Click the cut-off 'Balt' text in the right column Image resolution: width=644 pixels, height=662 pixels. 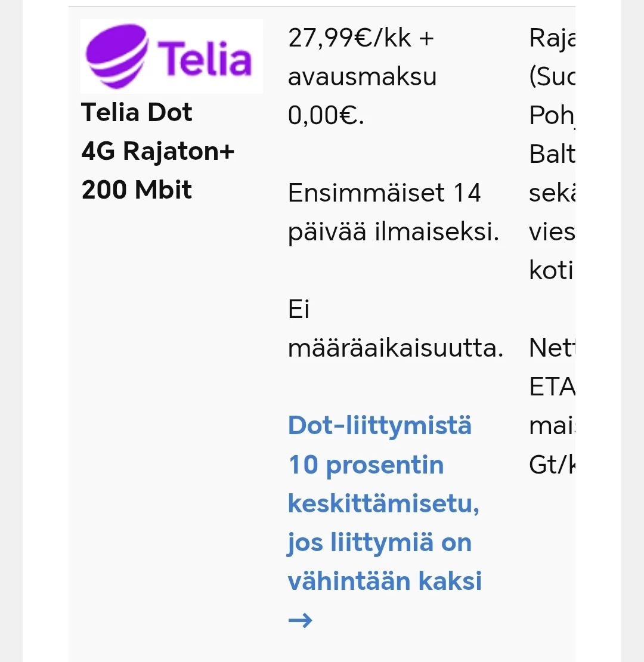552,154
